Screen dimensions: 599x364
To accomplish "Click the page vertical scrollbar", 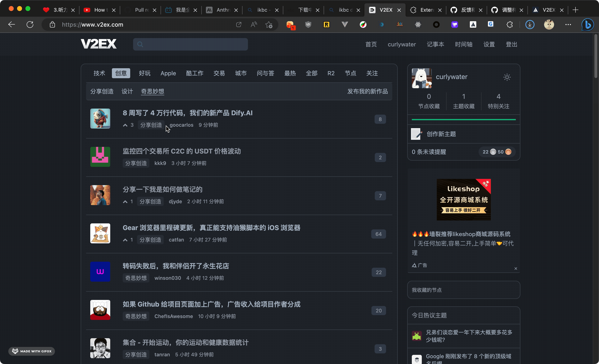I will 596,56.
